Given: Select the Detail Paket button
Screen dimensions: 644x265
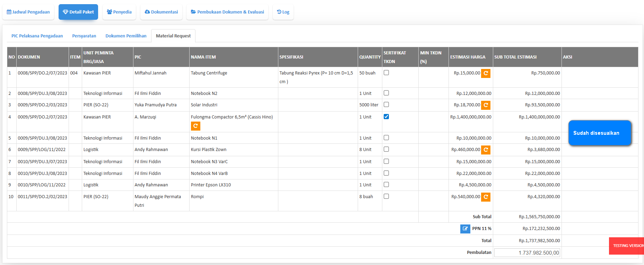Looking at the screenshot, I should pyautogui.click(x=78, y=12).
